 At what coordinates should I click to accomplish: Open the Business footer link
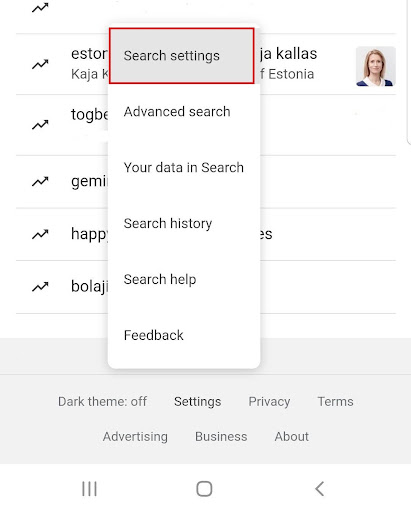click(x=221, y=437)
